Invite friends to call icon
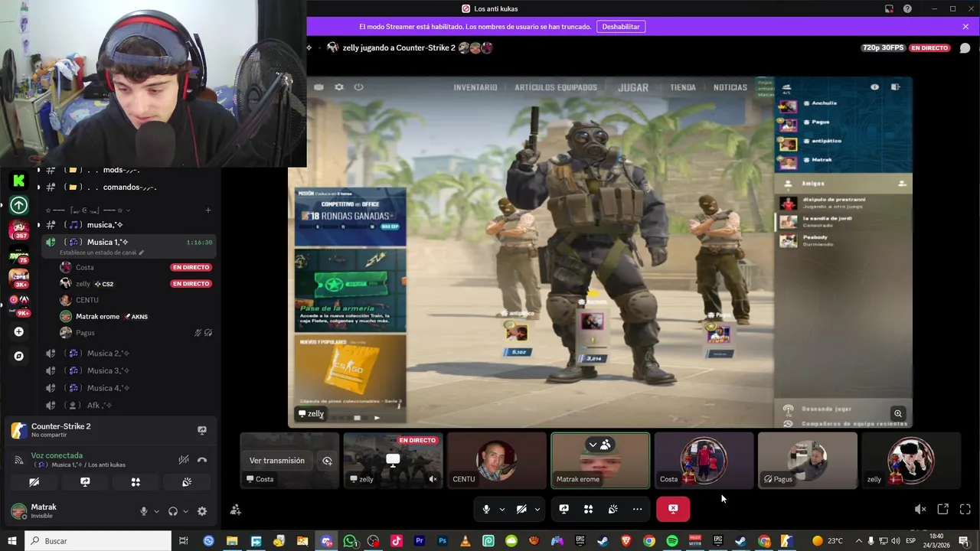980x551 pixels. tap(236, 510)
